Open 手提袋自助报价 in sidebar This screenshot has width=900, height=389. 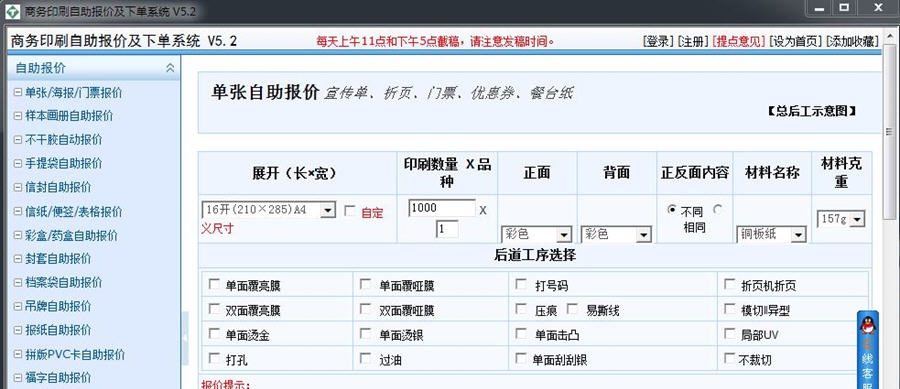(x=64, y=164)
